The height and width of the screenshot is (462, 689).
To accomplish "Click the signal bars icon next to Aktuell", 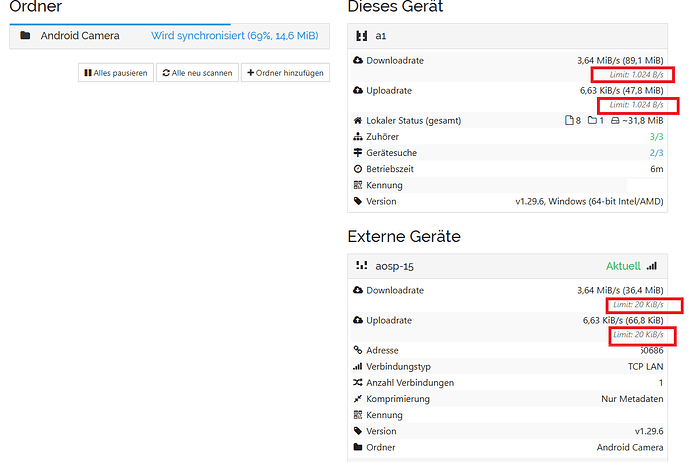I will pos(652,266).
